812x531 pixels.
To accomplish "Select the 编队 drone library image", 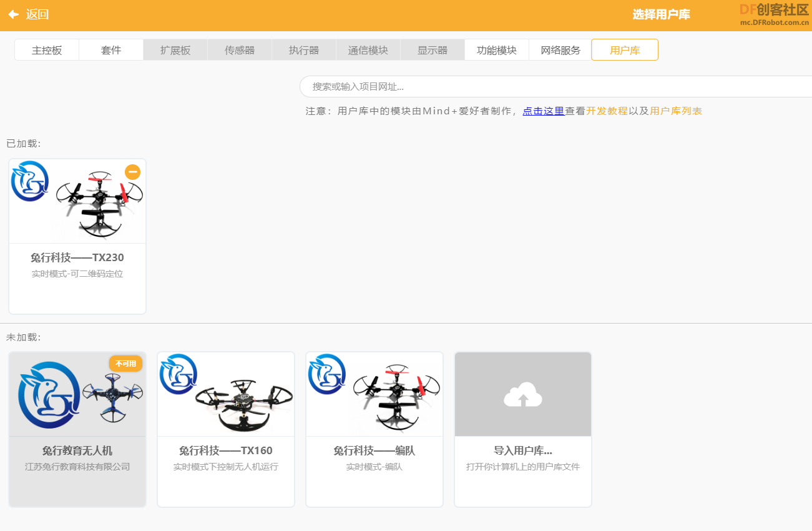I will [374, 394].
